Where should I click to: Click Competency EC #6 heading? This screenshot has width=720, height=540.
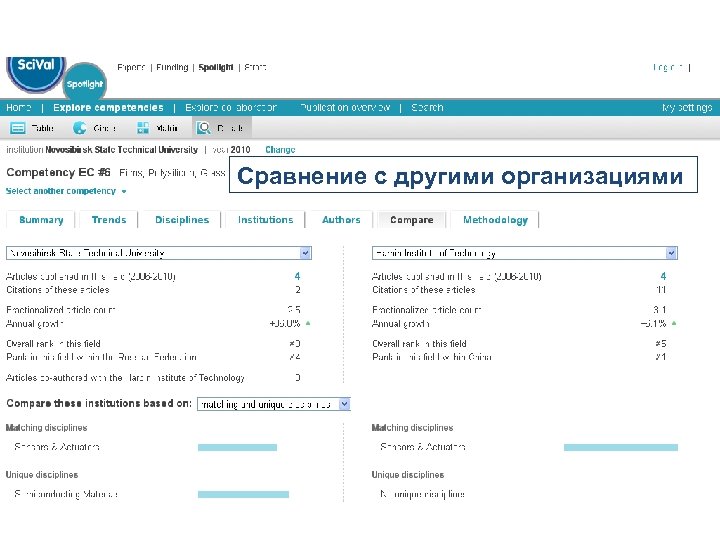pyautogui.click(x=58, y=172)
